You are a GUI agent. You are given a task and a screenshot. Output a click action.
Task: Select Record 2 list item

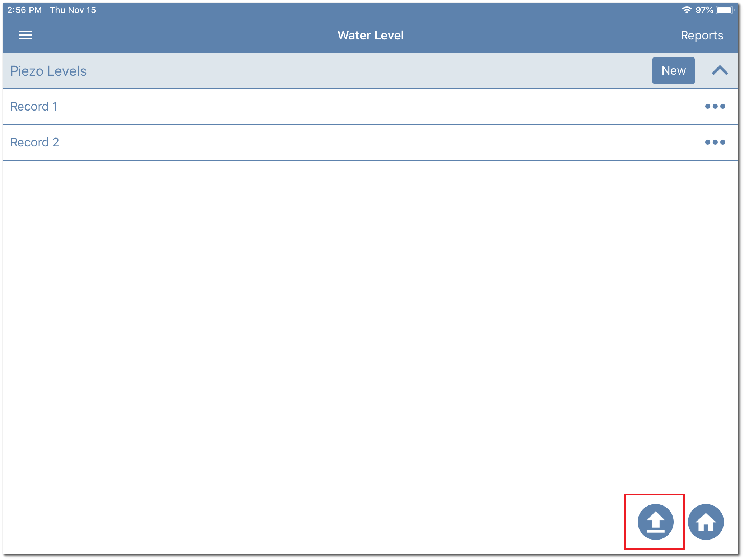[x=372, y=142]
